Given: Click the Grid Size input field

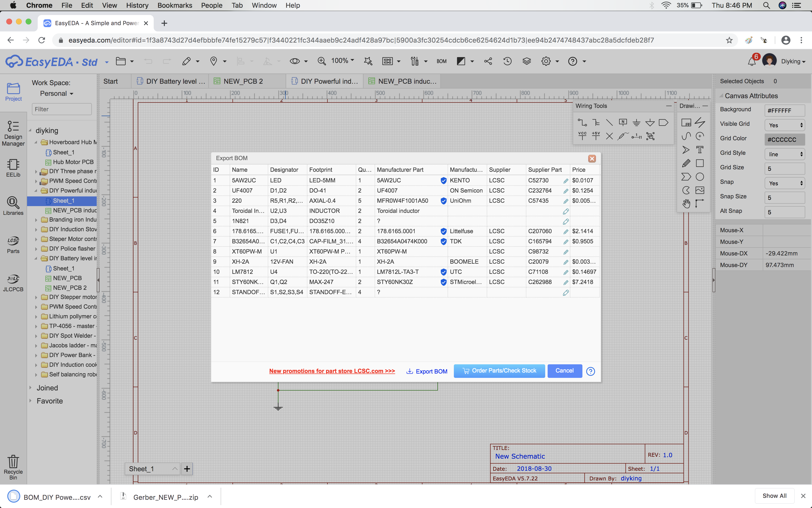Looking at the screenshot, I should click(784, 169).
